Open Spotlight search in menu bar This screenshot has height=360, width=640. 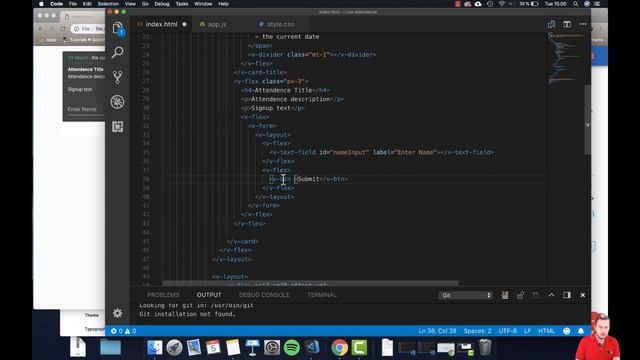(x=576, y=4)
